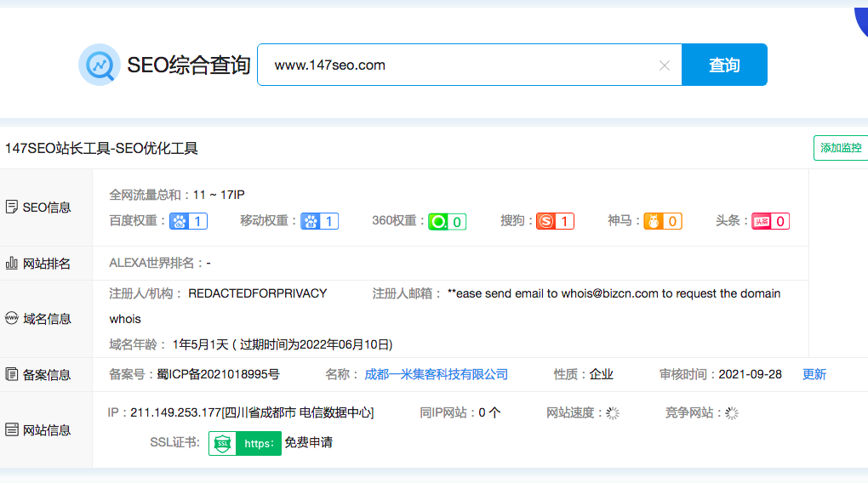Image resolution: width=868 pixels, height=483 pixels.
Task: Click the 网站信息 section list icon
Action: click(12, 429)
